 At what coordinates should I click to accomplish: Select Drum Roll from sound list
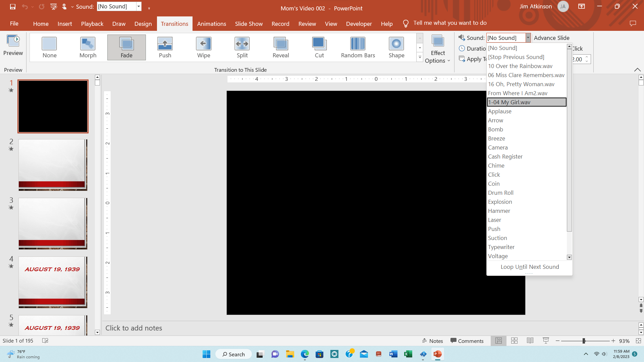[x=500, y=193]
